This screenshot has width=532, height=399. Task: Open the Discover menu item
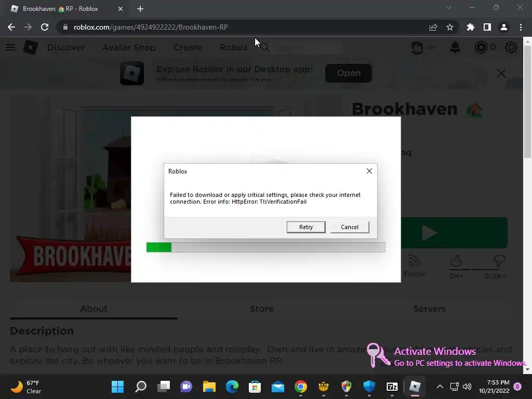(x=66, y=47)
